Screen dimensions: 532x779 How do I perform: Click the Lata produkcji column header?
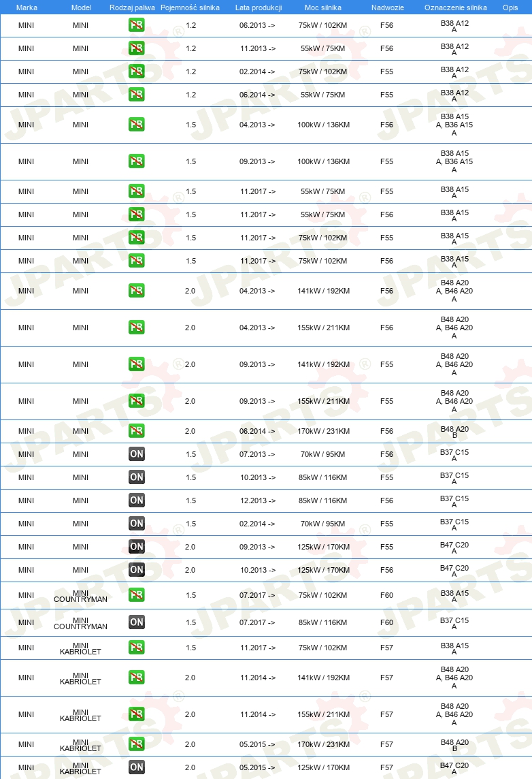(259, 7)
